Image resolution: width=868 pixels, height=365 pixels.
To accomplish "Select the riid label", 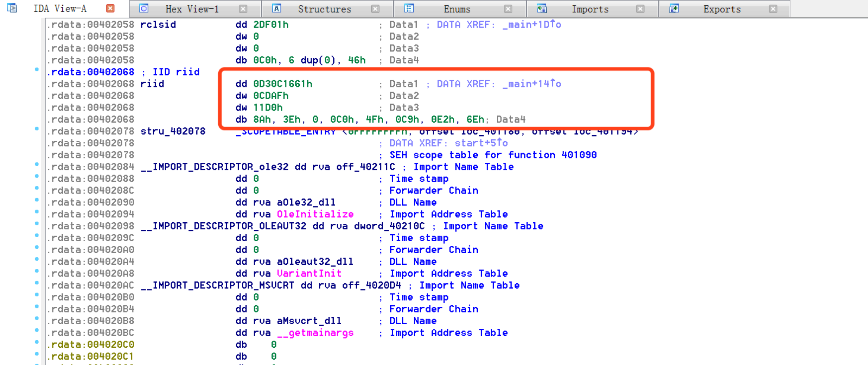I will coord(152,84).
